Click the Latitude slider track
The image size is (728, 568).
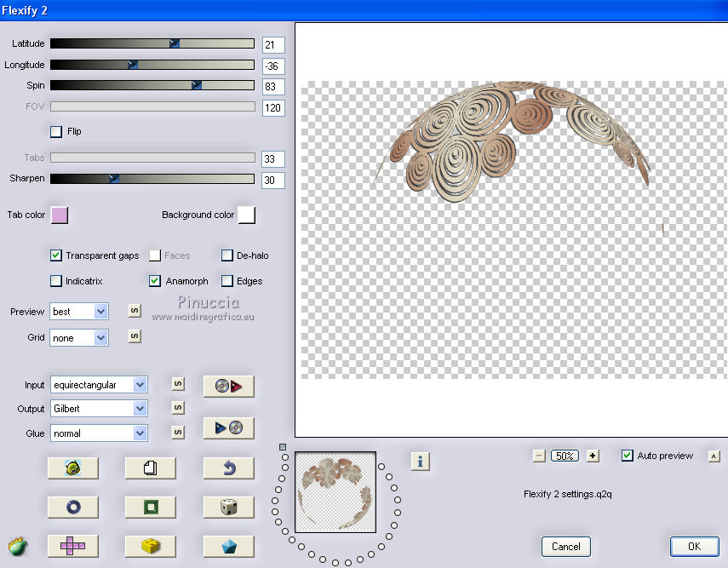click(152, 43)
